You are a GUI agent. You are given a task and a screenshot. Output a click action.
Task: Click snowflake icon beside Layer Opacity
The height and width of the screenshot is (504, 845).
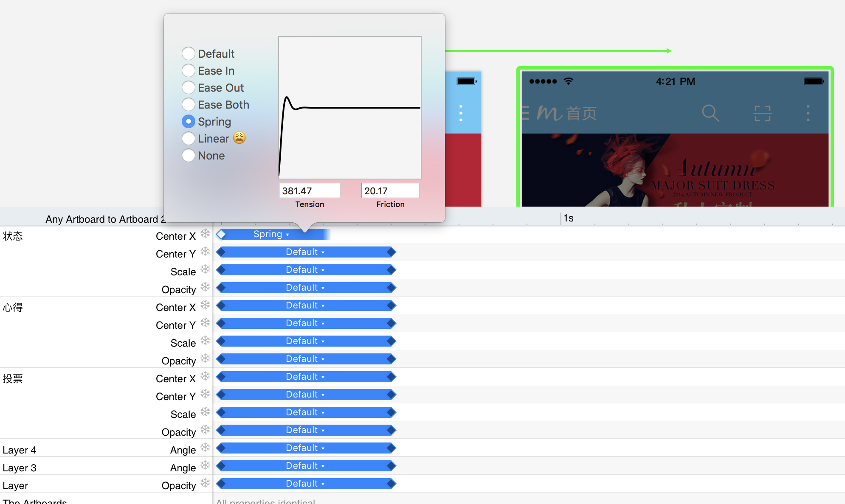[205, 483]
